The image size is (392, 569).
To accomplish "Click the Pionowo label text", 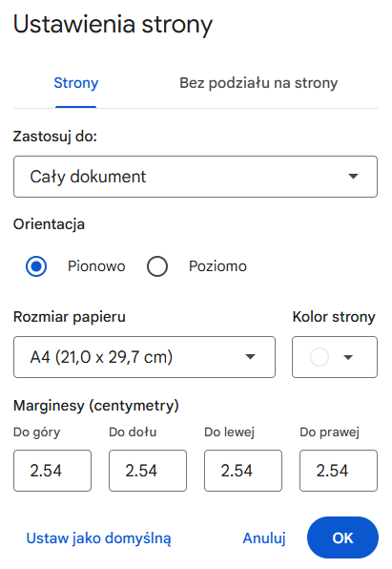I will tap(96, 266).
